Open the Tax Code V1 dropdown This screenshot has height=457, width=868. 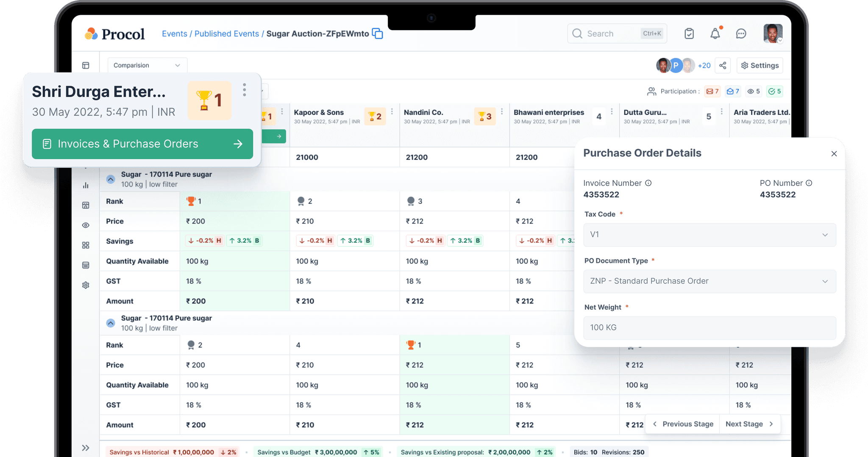(x=709, y=235)
